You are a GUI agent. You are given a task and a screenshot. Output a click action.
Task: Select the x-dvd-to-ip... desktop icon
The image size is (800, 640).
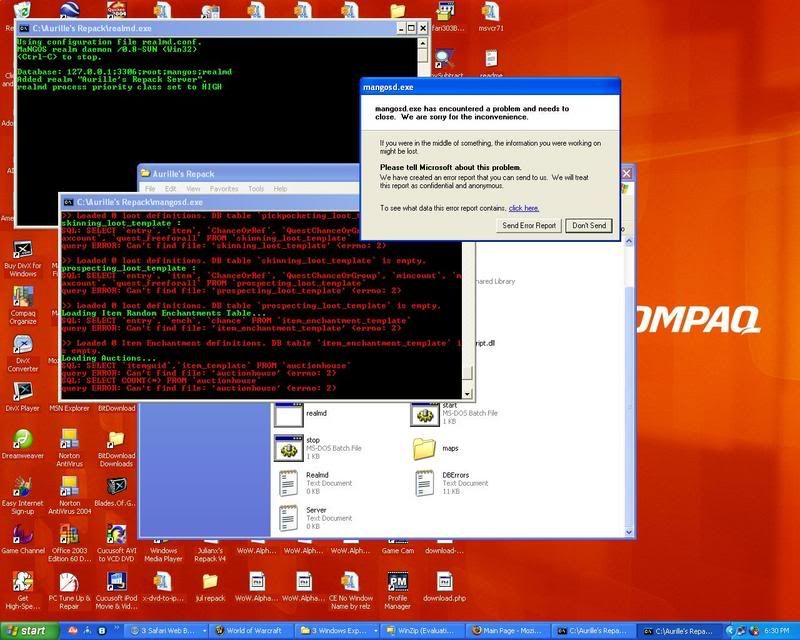[x=163, y=586]
